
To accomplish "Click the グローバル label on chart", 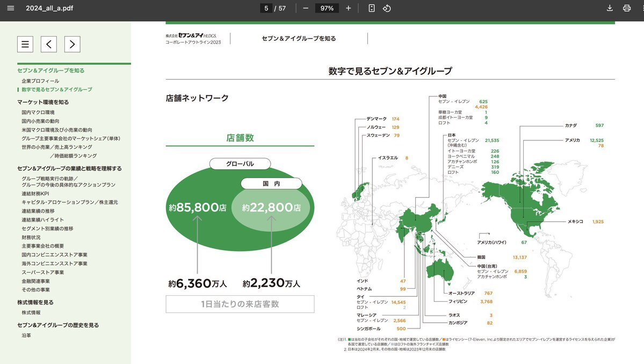I will coord(240,163).
